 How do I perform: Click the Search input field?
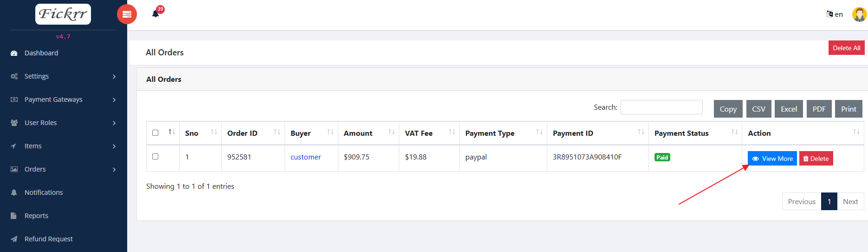click(x=661, y=107)
